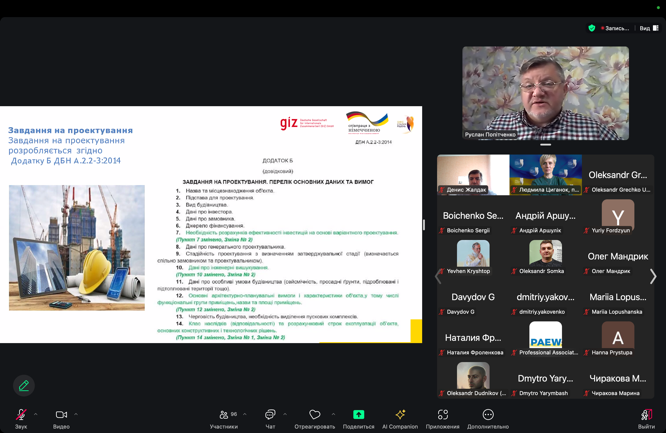The image size is (666, 433).
Task: Expand the arrow next to Участники
Action: tap(245, 413)
